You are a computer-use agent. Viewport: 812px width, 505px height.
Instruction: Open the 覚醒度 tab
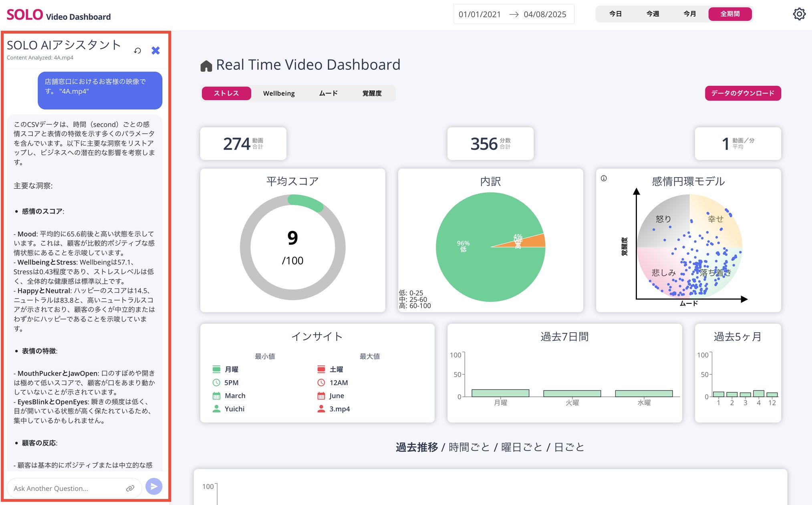[372, 93]
